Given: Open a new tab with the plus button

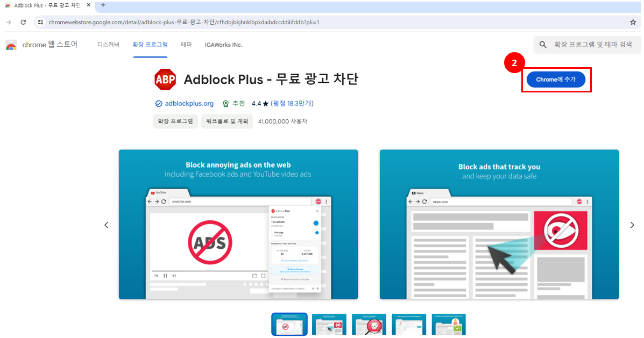Looking at the screenshot, I should click(103, 5).
